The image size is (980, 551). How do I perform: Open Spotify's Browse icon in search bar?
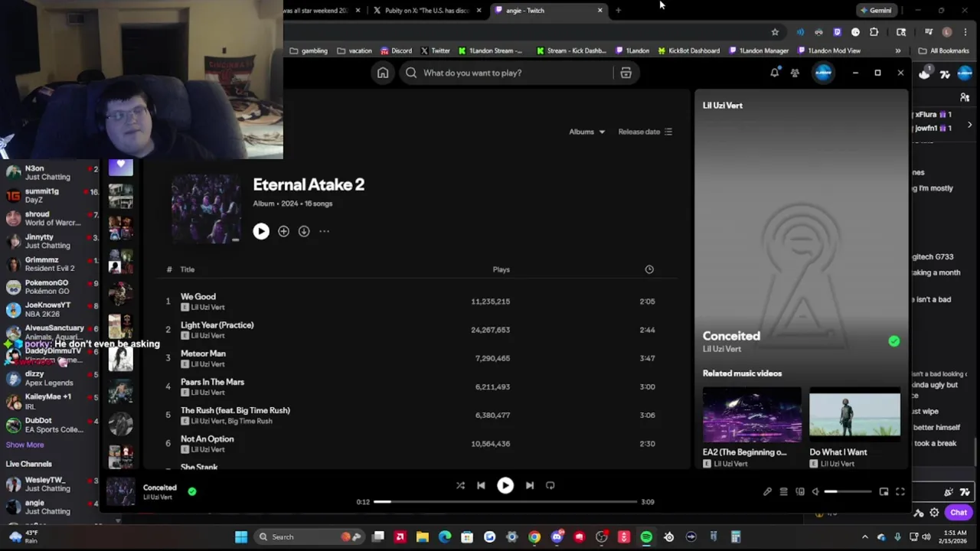click(x=626, y=73)
